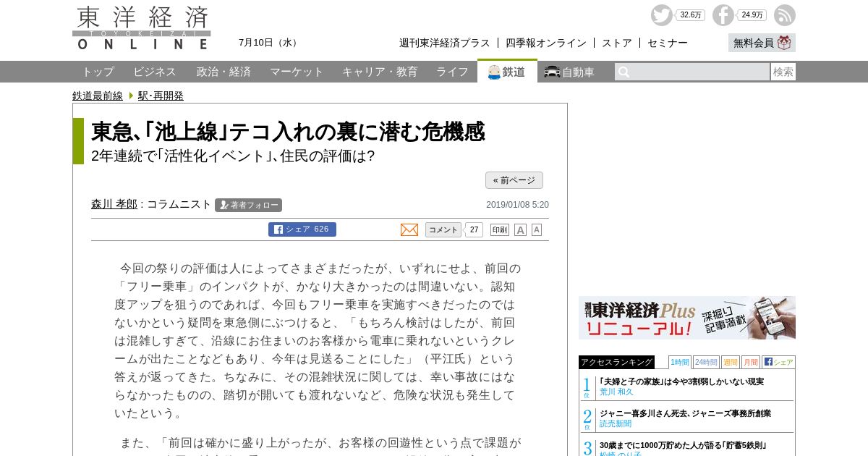This screenshot has width=868, height=456.
Task: Switch ranking to 月間 tab
Action: point(751,362)
